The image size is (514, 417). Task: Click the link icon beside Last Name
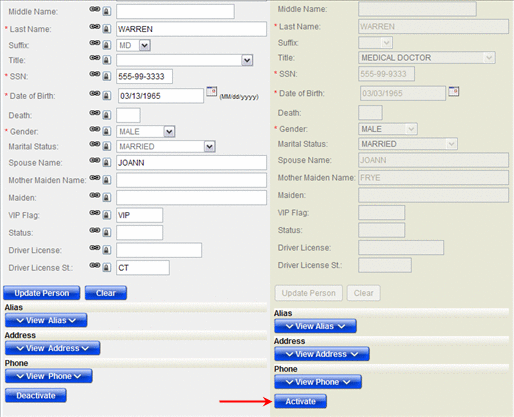[95, 26]
